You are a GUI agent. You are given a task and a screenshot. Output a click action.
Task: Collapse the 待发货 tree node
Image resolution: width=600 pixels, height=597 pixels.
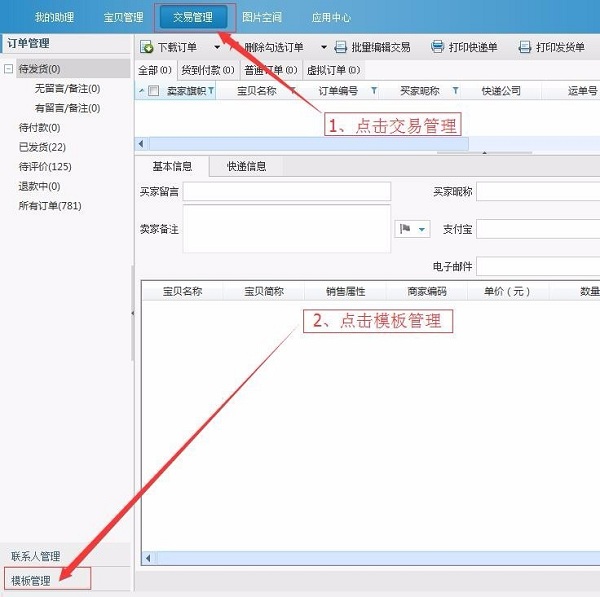click(9, 69)
